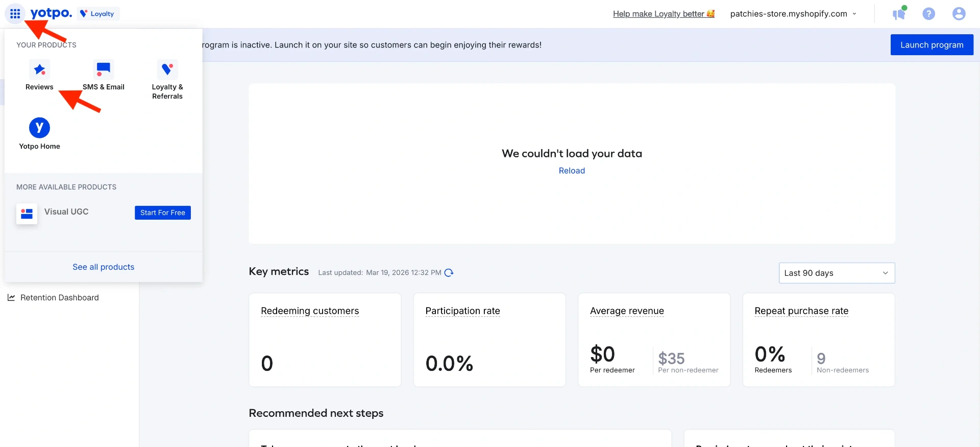
Task: Click the 0.0% participation rate value
Action: (449, 363)
